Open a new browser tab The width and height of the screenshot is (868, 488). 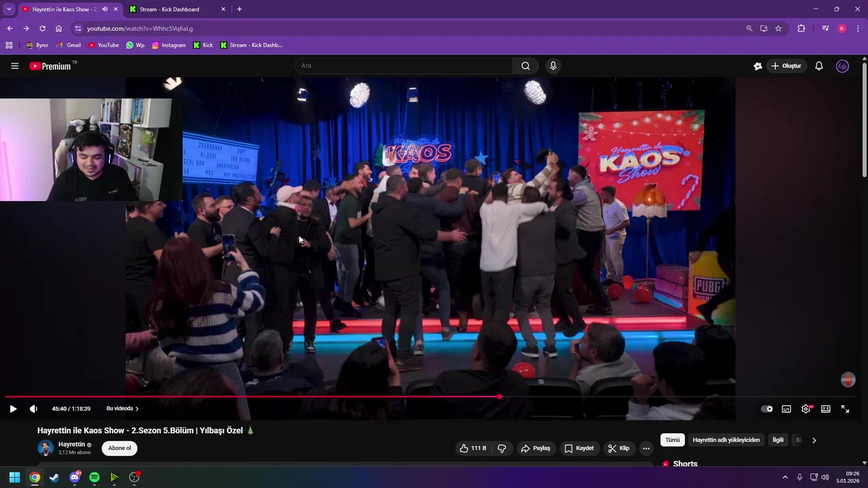click(x=239, y=9)
